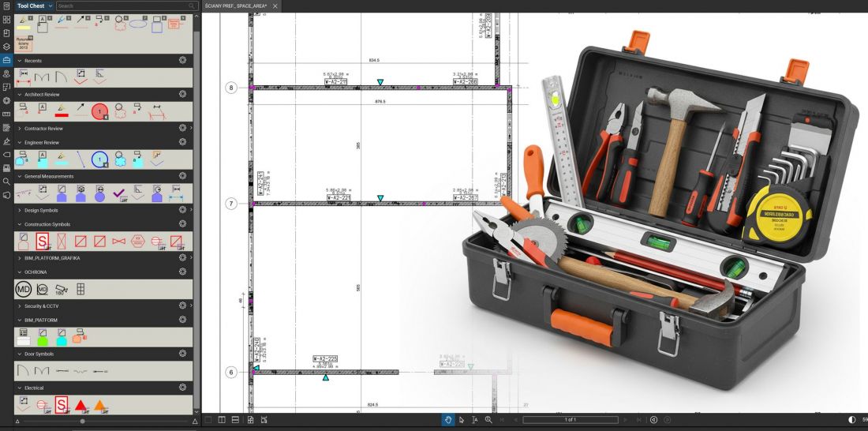Click the large triangle to increase symbol size
The image size is (868, 431).
(195, 422)
